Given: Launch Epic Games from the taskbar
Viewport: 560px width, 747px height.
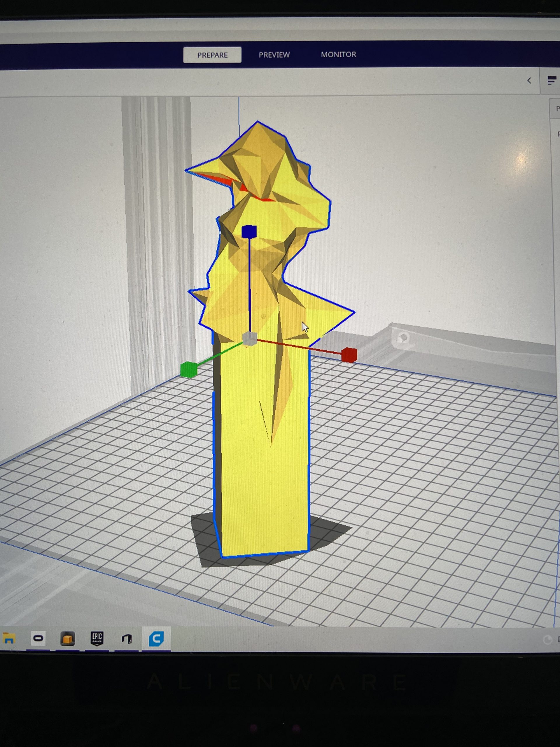Looking at the screenshot, I should pos(97,638).
